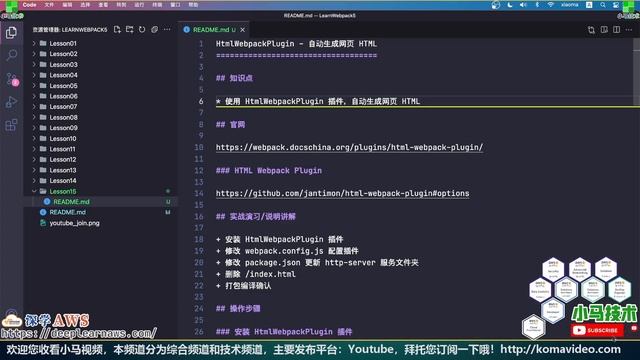Click the '## 操作步骤' heading line
Viewport: 640px width, 360px height.
coord(238,309)
